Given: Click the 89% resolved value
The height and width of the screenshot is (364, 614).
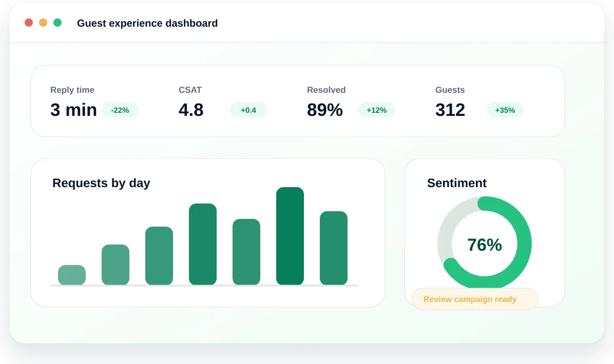Looking at the screenshot, I should click(x=325, y=110).
